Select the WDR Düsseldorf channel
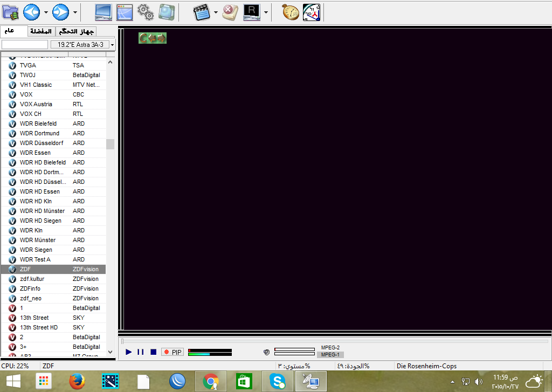The image size is (552, 392). (53, 143)
